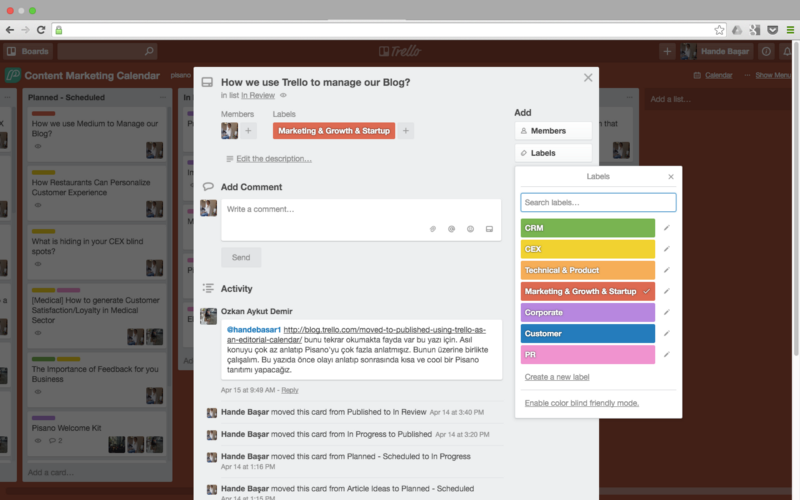Screen dimensions: 800x500
Task: Edit the PR label pencil icon
Action: click(x=666, y=355)
